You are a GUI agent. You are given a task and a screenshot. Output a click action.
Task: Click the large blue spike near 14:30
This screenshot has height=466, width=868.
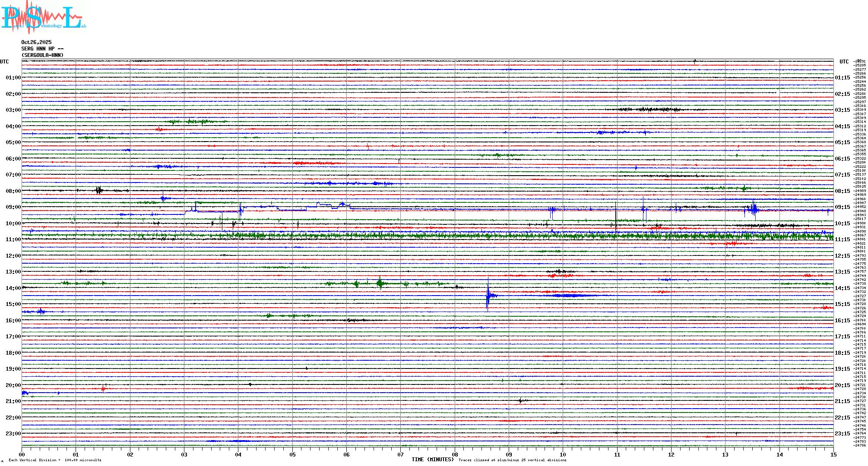pyautogui.click(x=488, y=295)
